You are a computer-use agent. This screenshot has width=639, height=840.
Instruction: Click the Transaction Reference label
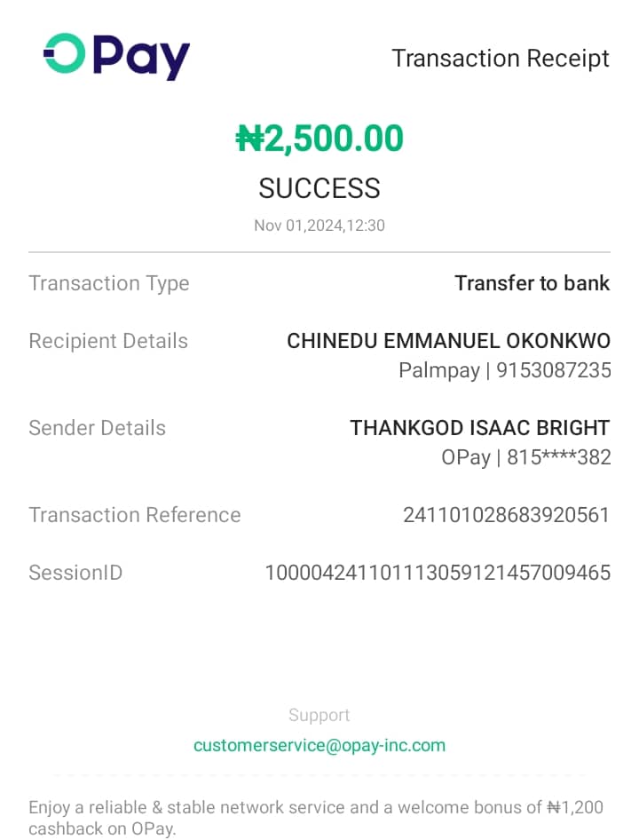click(x=135, y=515)
